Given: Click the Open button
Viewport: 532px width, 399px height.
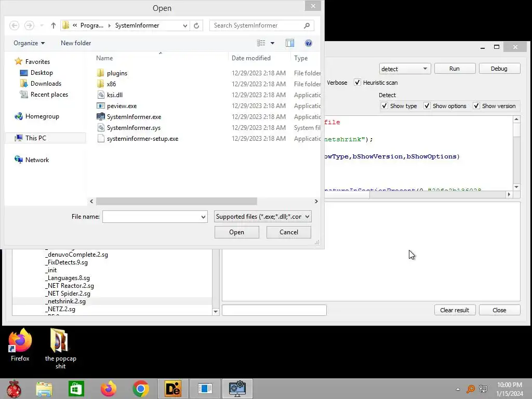Looking at the screenshot, I should [x=236, y=232].
